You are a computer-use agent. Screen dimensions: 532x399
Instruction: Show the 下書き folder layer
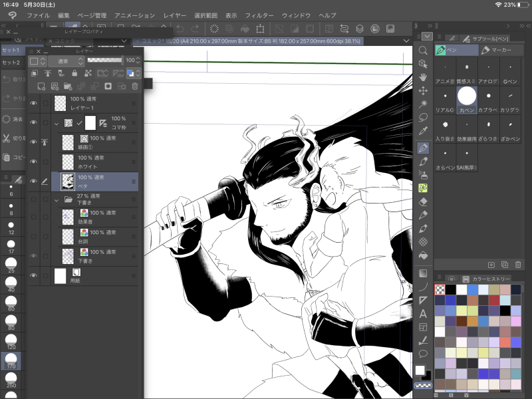click(33, 199)
